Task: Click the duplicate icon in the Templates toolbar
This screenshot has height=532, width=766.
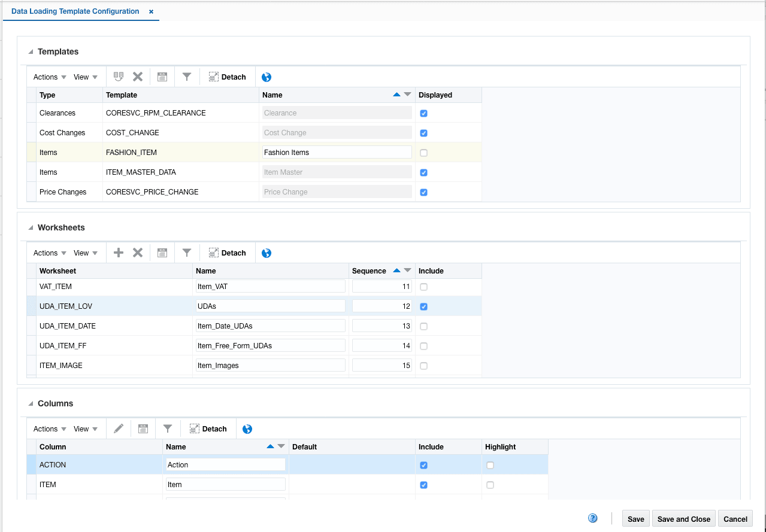Action: 118,76
